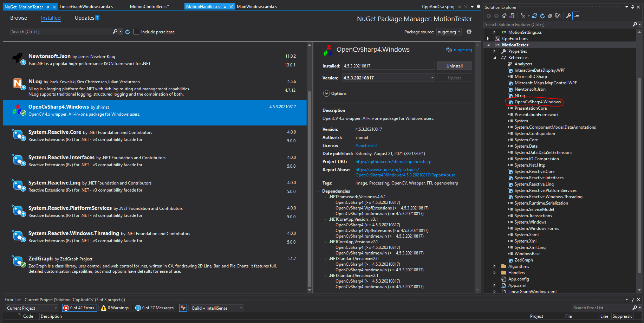Open nuget.org link beside package title
644x323 pixels.
click(x=463, y=50)
